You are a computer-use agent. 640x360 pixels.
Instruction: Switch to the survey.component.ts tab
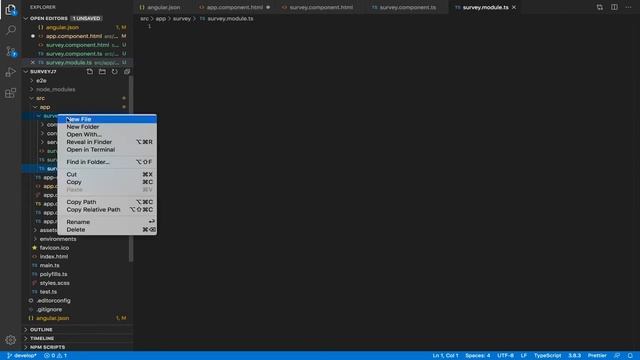(407, 7)
